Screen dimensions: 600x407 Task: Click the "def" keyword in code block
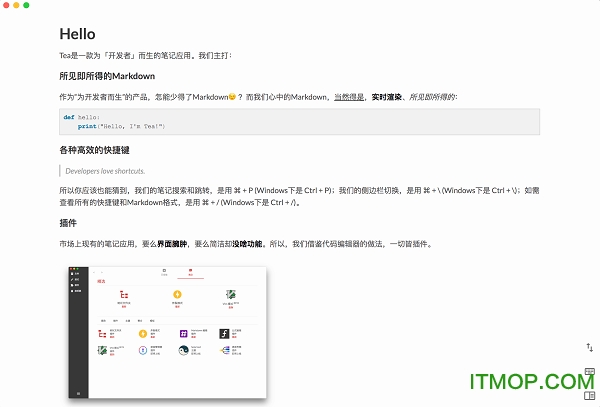pyautogui.click(x=69, y=117)
